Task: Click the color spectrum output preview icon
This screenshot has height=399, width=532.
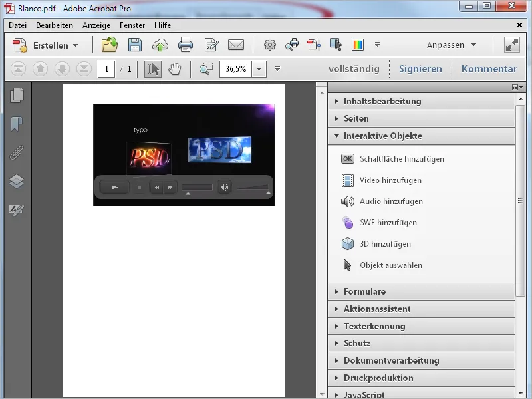Action: tap(358, 45)
